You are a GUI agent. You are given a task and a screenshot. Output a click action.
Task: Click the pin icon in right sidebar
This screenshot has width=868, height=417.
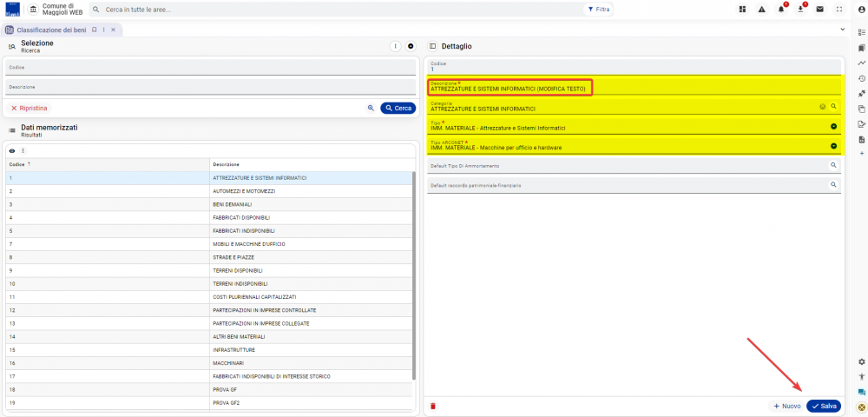click(x=861, y=93)
